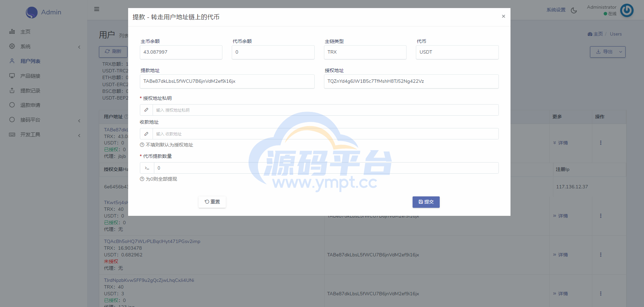This screenshot has width=644, height=307.
Task: Expand 详情 for TKwt5rj4s user row
Action: (560, 216)
